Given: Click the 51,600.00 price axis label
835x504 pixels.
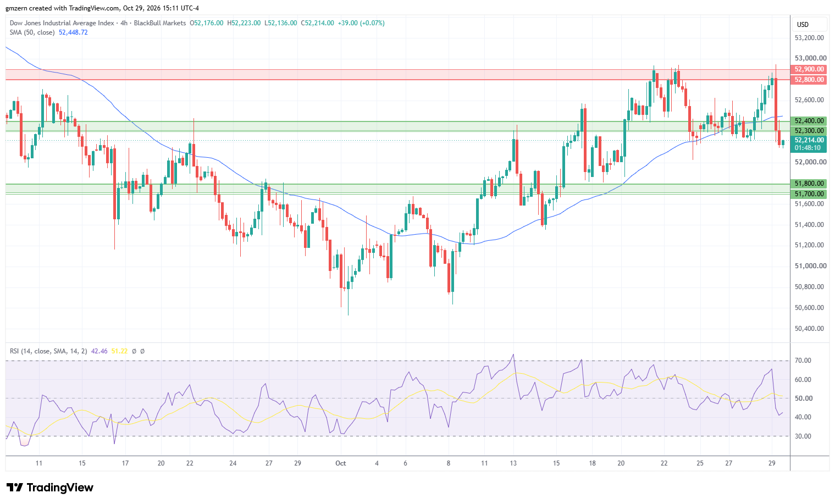Looking at the screenshot, I should (x=809, y=204).
